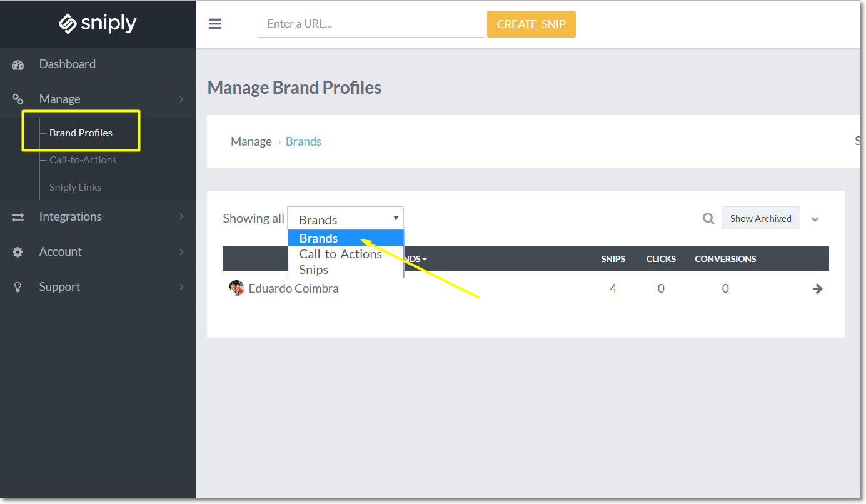Click the Show Archived button

click(761, 218)
